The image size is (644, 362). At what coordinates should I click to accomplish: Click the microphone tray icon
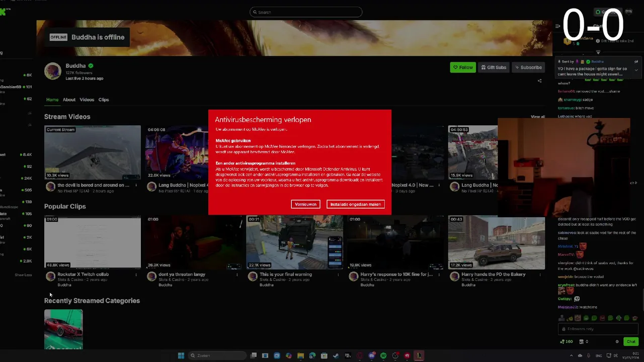click(x=589, y=356)
